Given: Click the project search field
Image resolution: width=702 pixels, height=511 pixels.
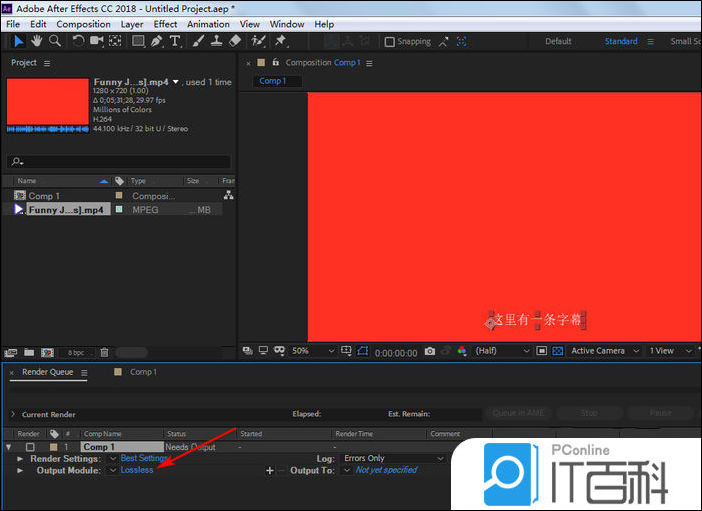Looking at the screenshot, I should [x=120, y=161].
